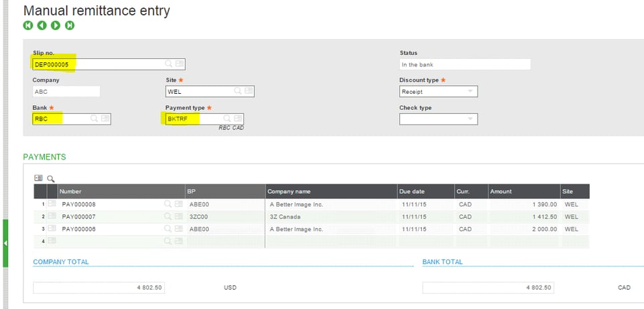Screen dimensions: 644x309
Task: Click amount 1 412.50
Action: point(545,217)
